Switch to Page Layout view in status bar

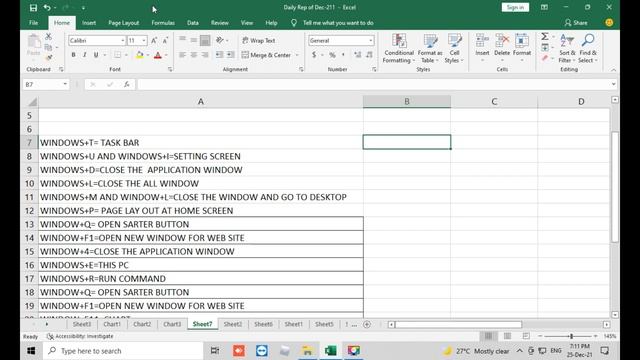pos(507,336)
